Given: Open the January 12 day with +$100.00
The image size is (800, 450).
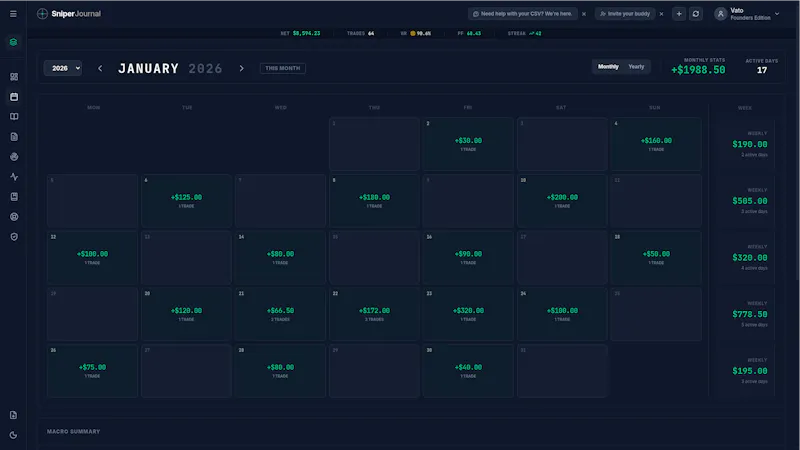Looking at the screenshot, I should point(92,257).
